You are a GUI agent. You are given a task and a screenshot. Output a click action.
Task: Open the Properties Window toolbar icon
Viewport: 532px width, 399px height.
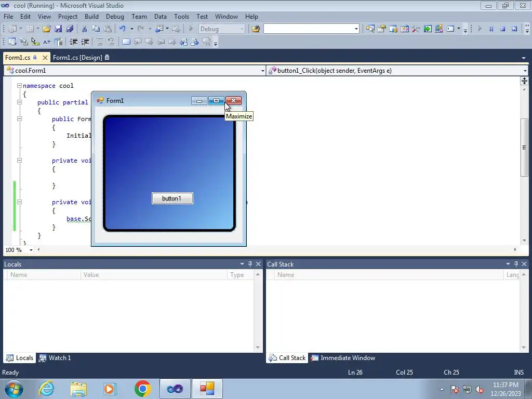[x=382, y=29]
